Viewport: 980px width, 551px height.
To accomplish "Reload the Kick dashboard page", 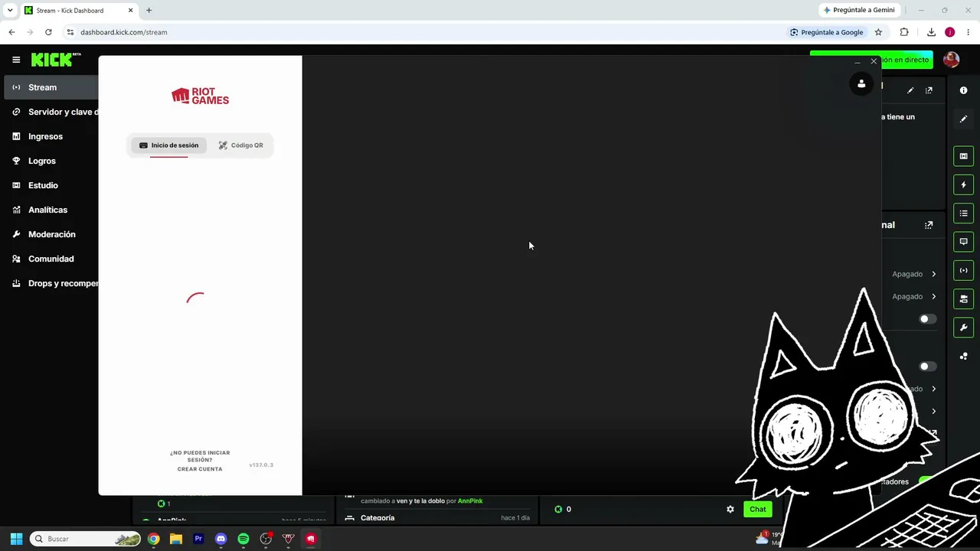I will click(x=48, y=32).
